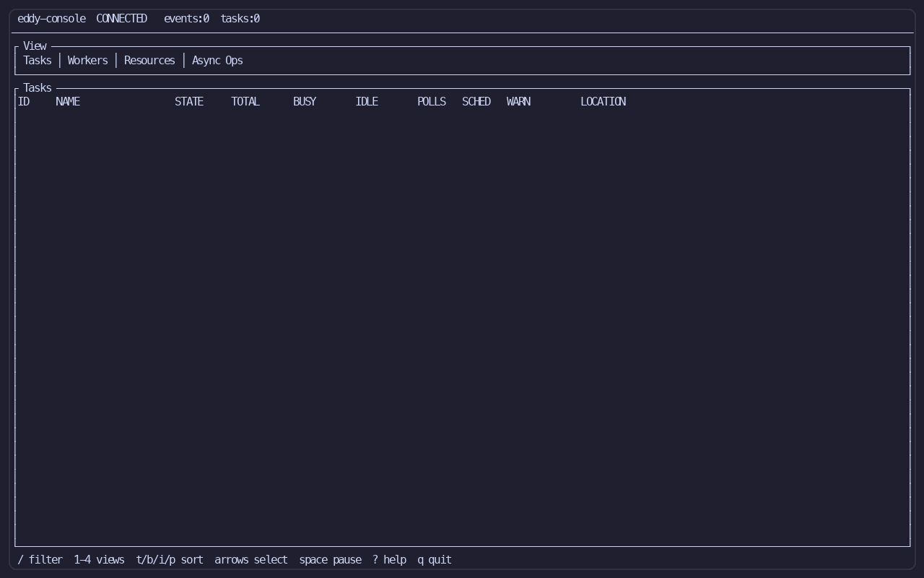Click the events:0 counter

point(186,19)
